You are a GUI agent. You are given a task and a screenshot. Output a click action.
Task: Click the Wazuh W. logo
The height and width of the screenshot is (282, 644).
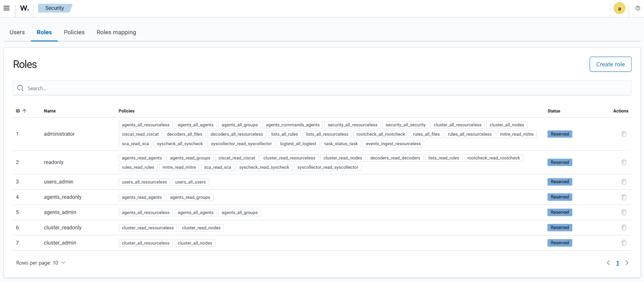24,8
